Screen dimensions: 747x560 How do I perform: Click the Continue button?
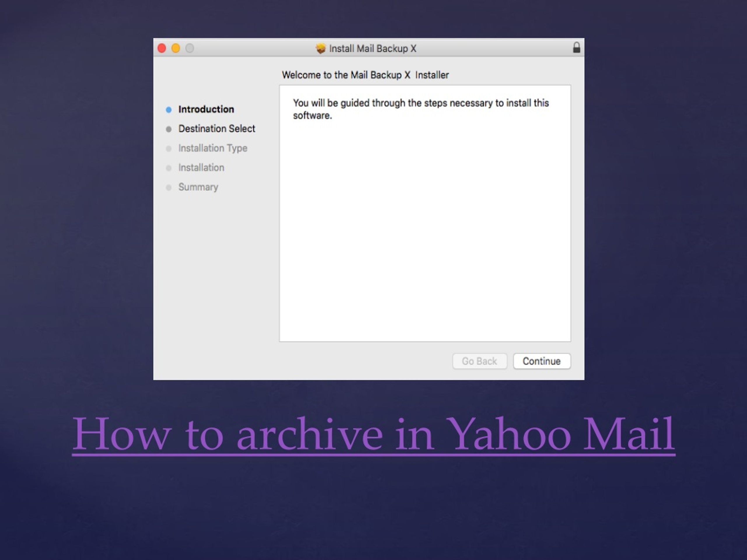point(542,361)
